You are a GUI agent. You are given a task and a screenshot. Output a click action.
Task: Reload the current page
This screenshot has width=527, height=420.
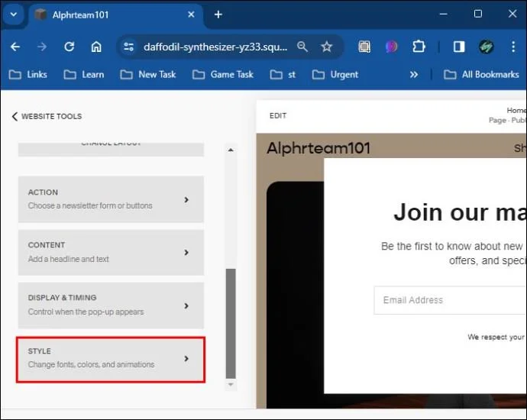pyautogui.click(x=70, y=47)
